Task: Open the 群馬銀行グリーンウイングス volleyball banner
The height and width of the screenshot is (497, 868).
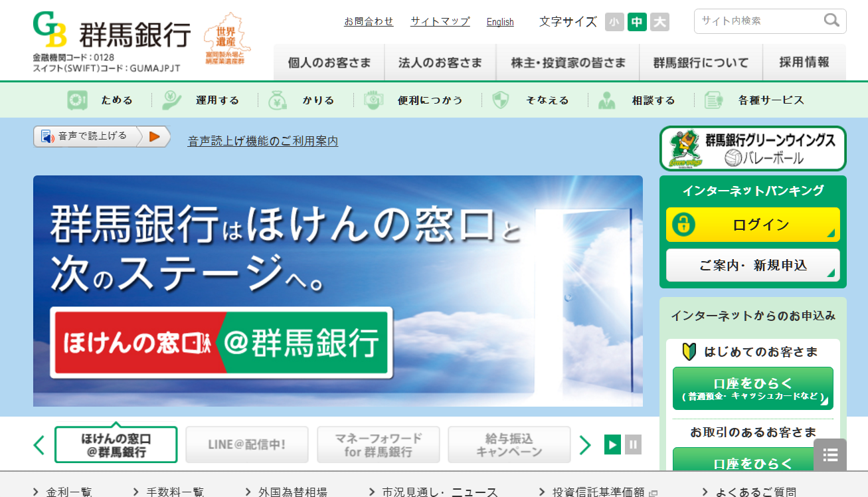Action: tap(753, 149)
